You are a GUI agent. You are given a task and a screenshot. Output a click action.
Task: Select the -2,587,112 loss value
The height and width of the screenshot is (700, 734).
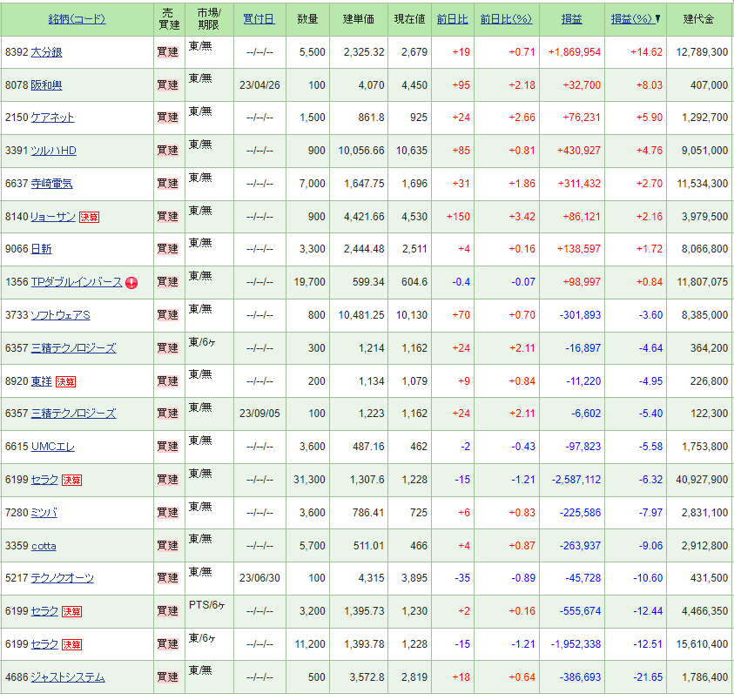click(x=576, y=480)
